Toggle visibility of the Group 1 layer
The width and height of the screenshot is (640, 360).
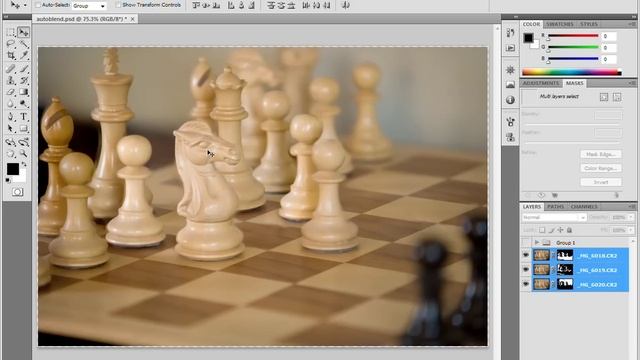point(526,242)
